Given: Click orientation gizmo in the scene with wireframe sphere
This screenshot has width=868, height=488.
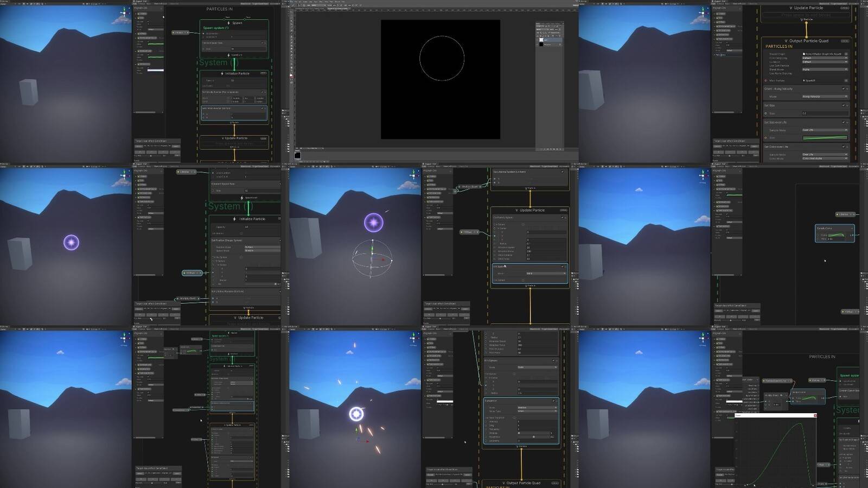Looking at the screenshot, I should coord(414,174).
